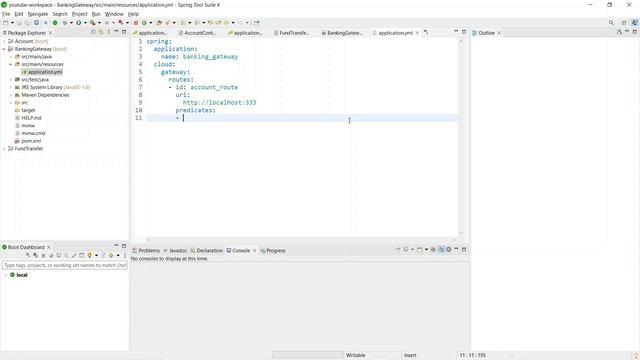Click the Search magnifier in the top-right toolbar
Screen dimensions: 640x360
click(x=611, y=23)
